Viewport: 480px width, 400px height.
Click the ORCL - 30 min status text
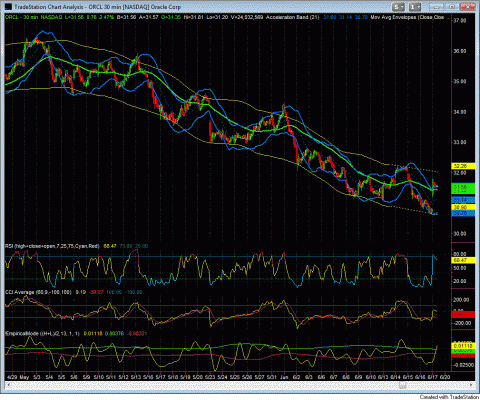21,17
